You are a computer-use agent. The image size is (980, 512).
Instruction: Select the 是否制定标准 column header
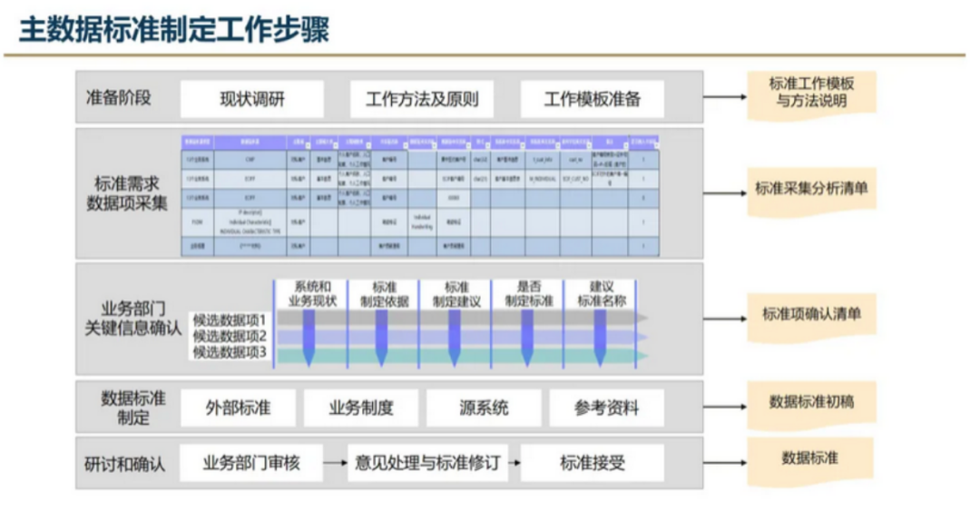click(528, 293)
